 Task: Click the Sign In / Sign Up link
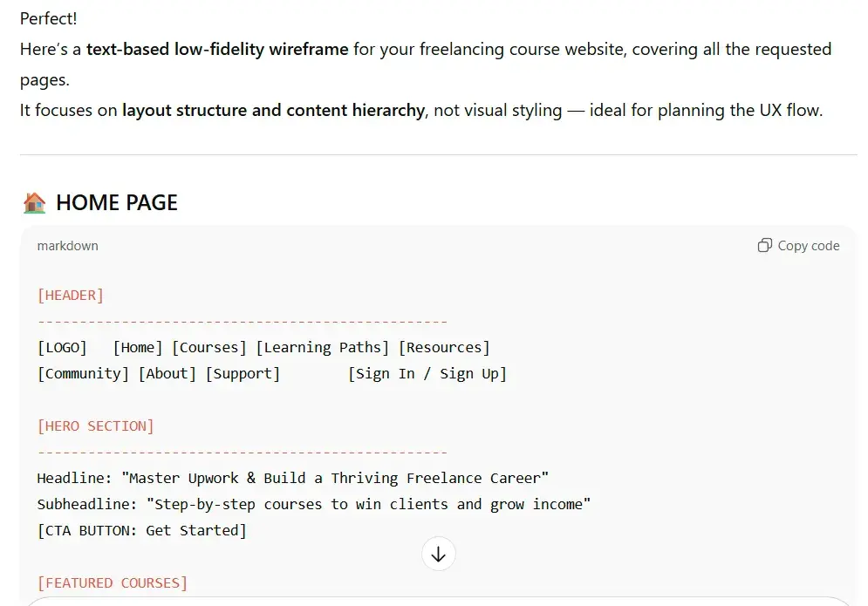pos(428,373)
